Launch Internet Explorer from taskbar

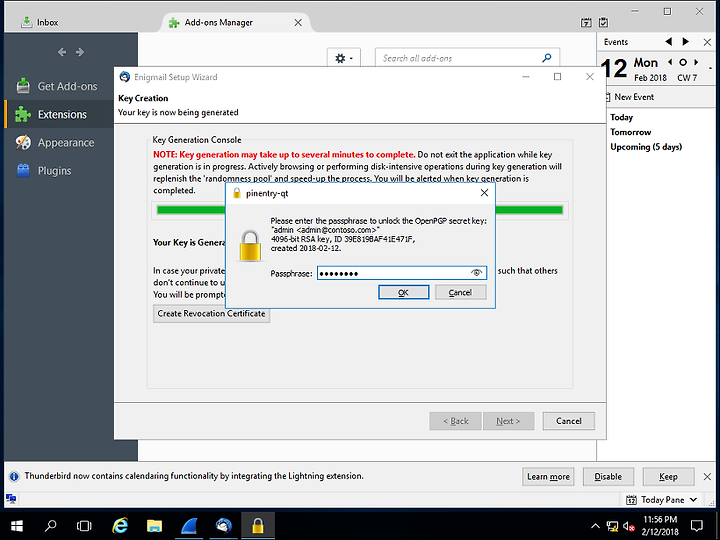click(120, 525)
